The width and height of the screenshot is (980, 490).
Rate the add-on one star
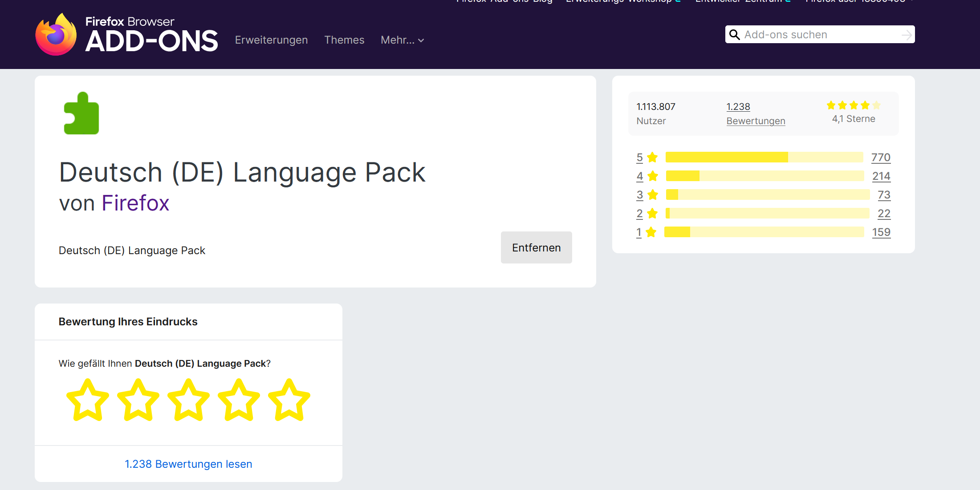point(88,400)
